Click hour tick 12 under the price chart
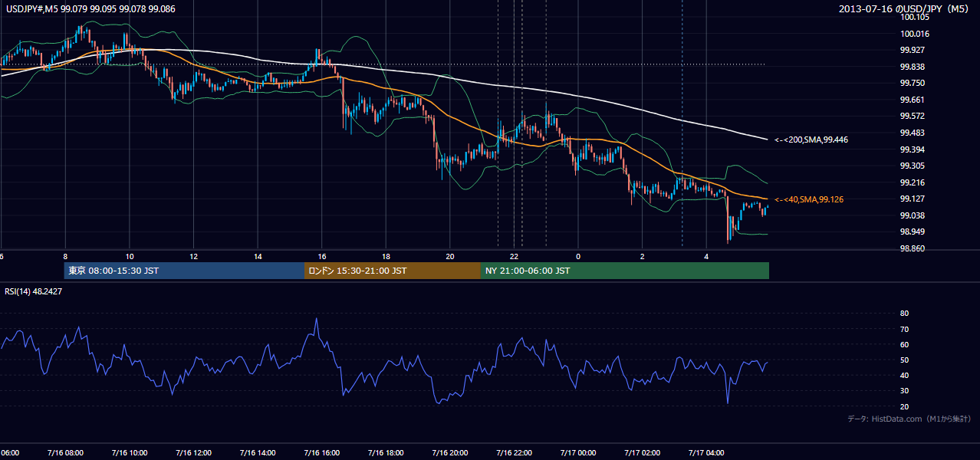Image resolution: width=980 pixels, height=460 pixels. 194,257
